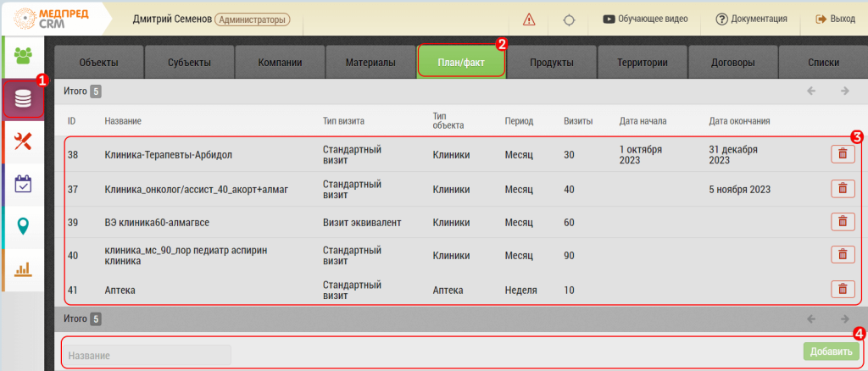Open the bar chart reports icon
Screen dimensions: 868x371
[x=23, y=269]
